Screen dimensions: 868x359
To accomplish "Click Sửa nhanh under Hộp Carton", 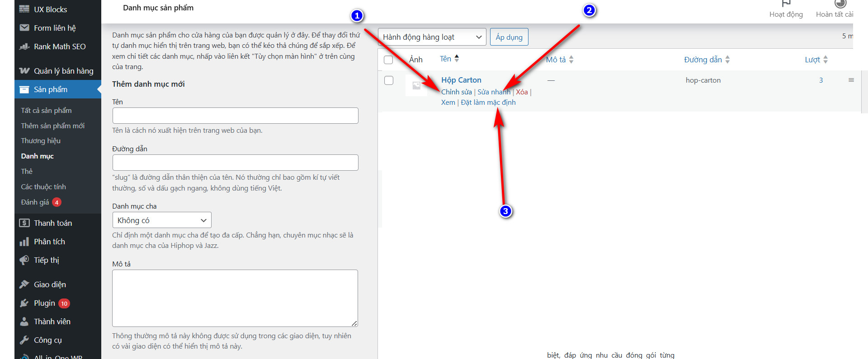I will (x=494, y=92).
